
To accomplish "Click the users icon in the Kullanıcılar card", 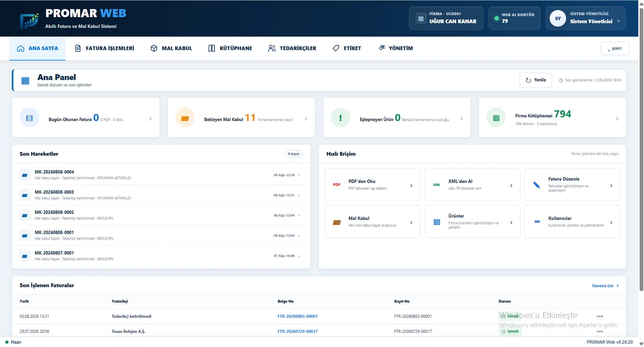I will click(537, 222).
